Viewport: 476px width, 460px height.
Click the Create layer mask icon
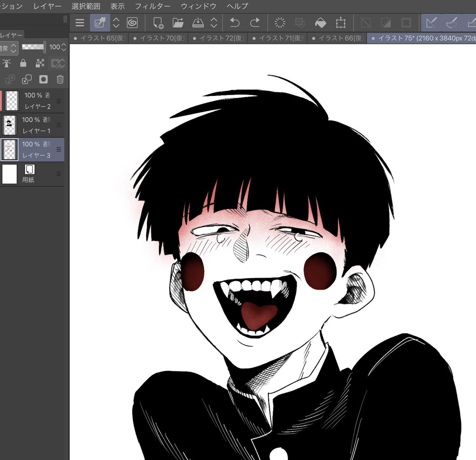click(43, 79)
